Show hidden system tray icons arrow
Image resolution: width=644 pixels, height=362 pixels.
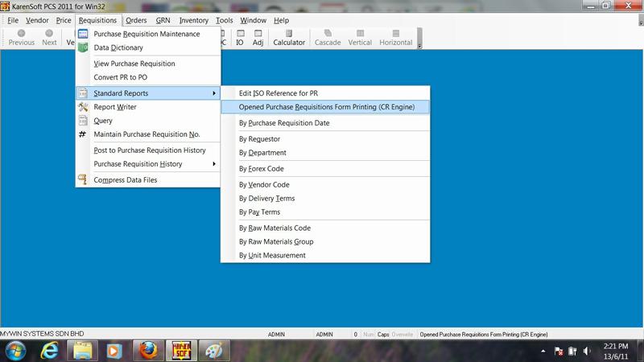click(x=543, y=352)
